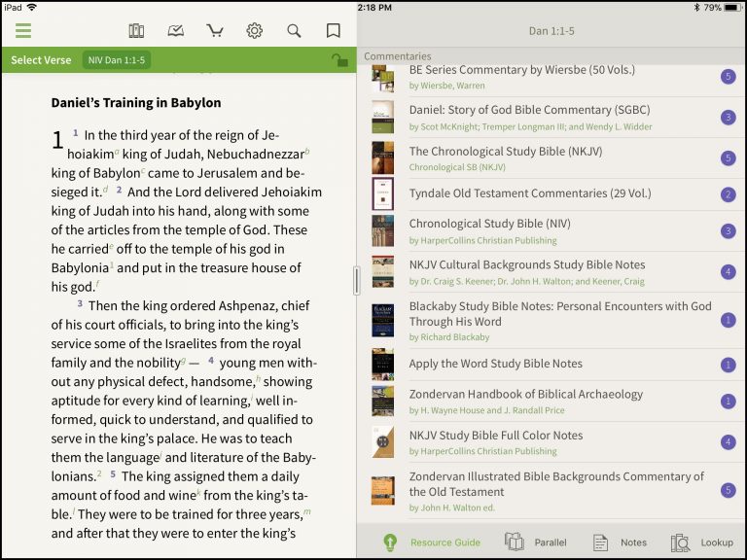Tap the Resource Guide lightbulb icon
The width and height of the screenshot is (747, 560).
pyautogui.click(x=390, y=542)
